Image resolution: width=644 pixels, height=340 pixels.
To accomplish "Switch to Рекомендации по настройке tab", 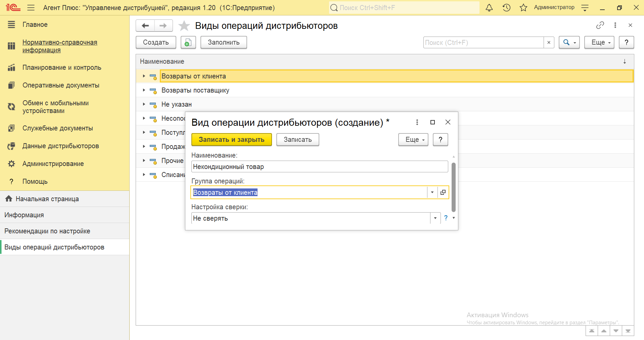I will 64,231.
